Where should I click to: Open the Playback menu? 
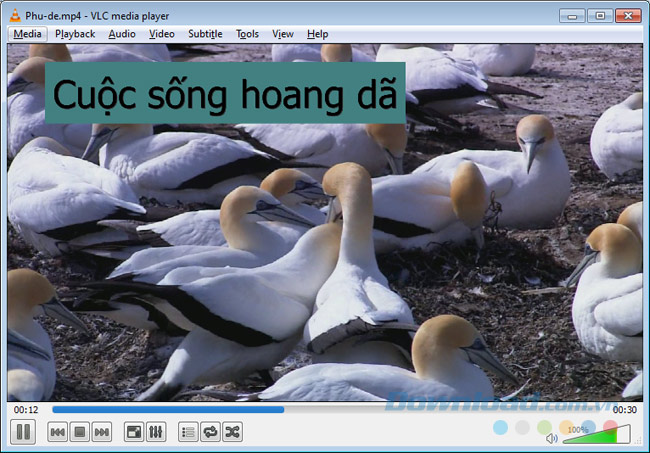point(75,34)
